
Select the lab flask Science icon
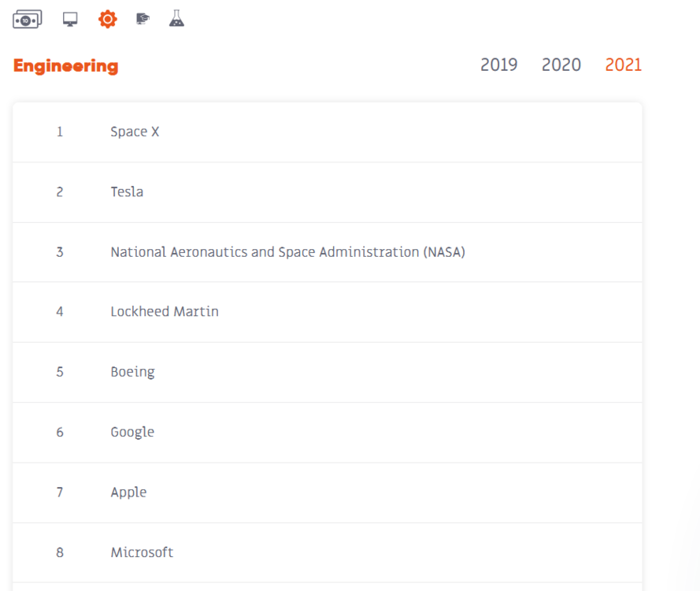click(176, 20)
